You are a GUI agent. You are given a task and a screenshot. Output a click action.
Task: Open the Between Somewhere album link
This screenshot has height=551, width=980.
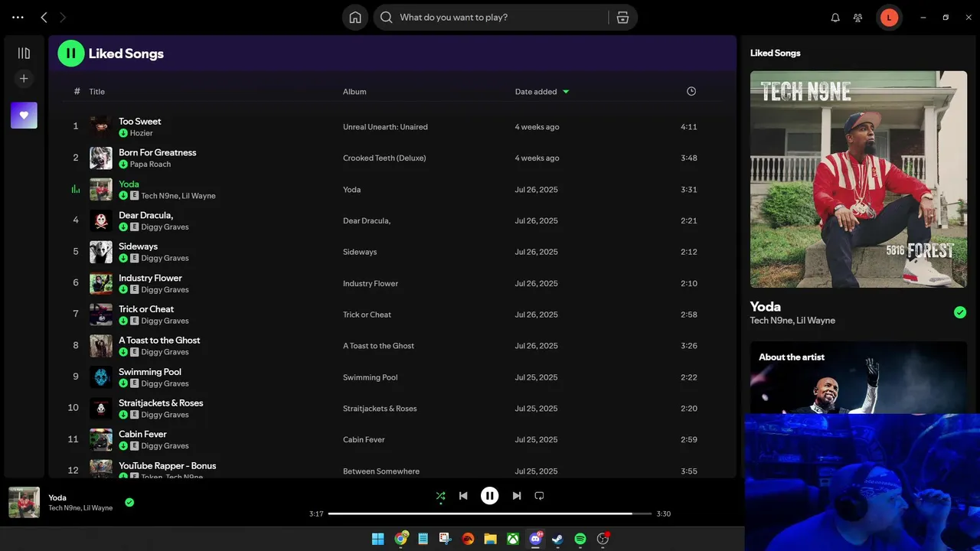(381, 471)
